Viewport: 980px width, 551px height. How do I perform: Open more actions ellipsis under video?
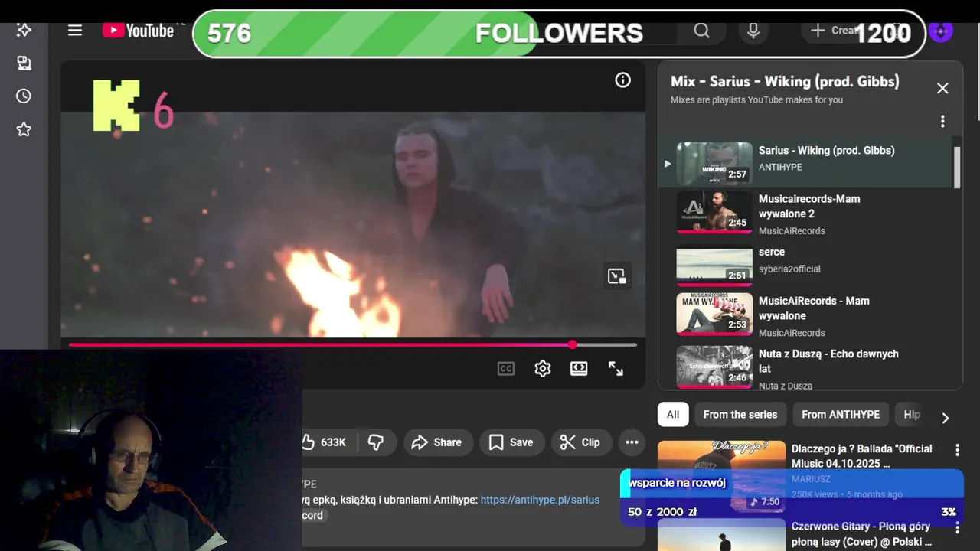coord(632,442)
